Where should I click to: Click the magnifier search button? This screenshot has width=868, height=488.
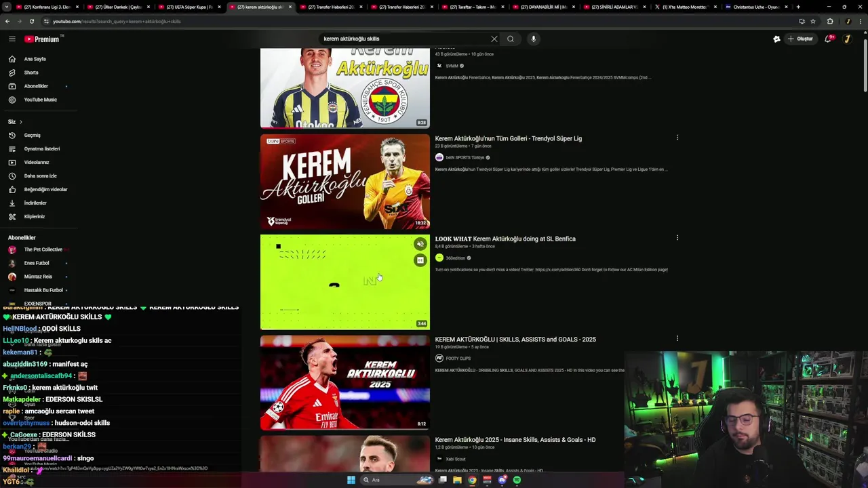[x=511, y=39]
